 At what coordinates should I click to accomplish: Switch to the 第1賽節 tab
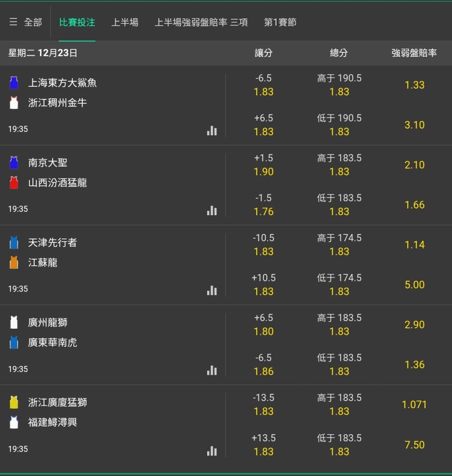point(280,22)
